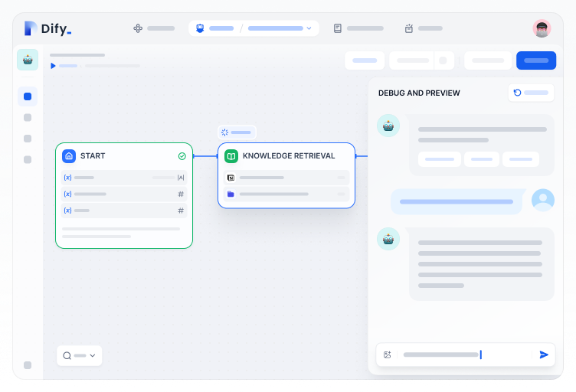This screenshot has height=392, width=576.
Task: Click the home icon on START node
Action: tap(69, 156)
